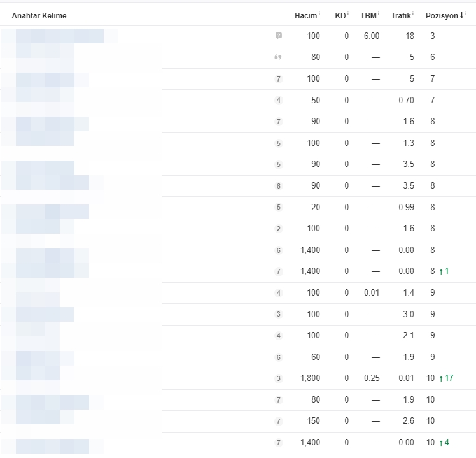
Task: Open SERP features badge 7 in the position 10 ↑4 row
Action: (278, 443)
